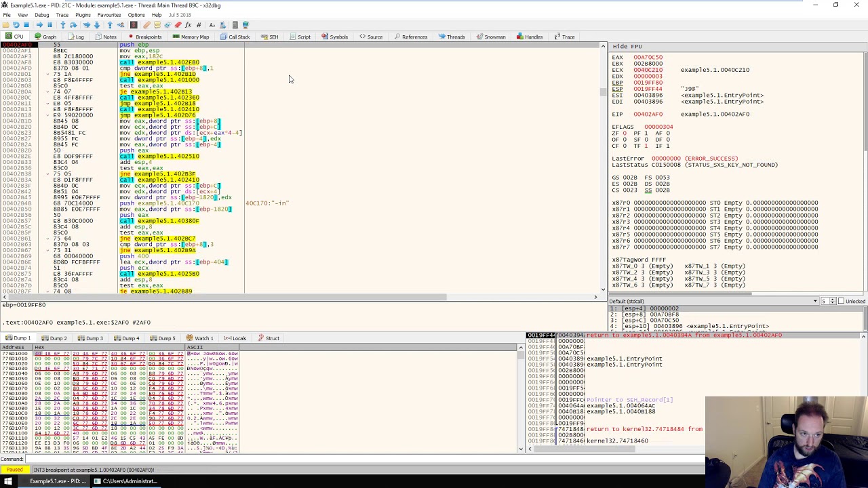
Task: Open the Watch 1 tab
Action: [199, 338]
